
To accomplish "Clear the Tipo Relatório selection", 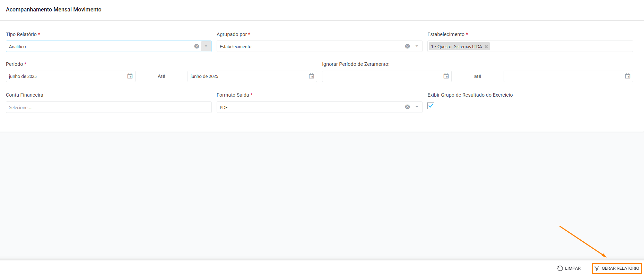I will (197, 46).
